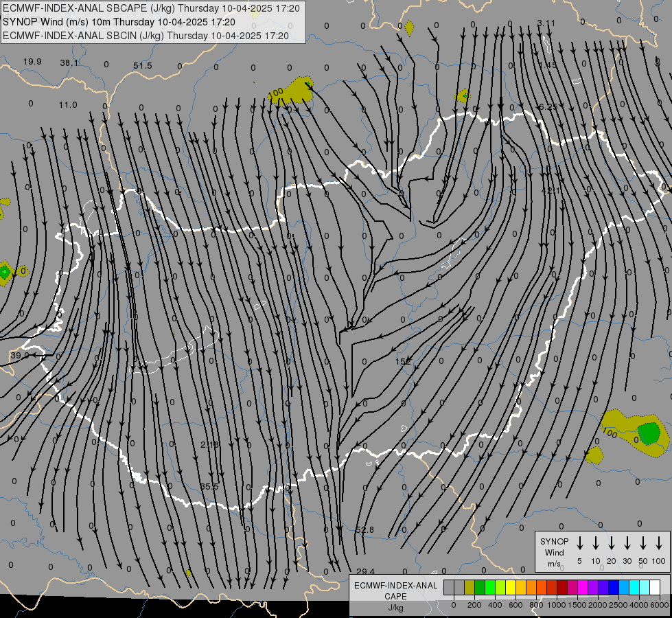This screenshot has height=618, width=672.
Task: Click the 600 tick label on CAPE scale
Action: click(515, 605)
